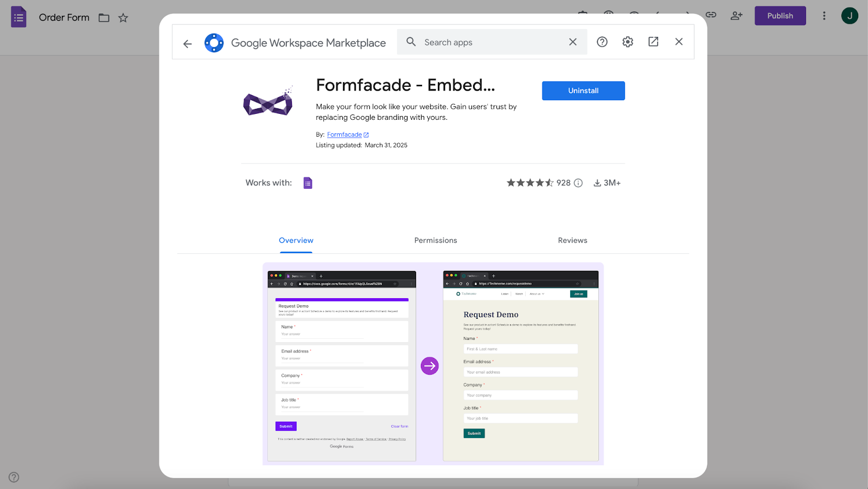Click the 'Works with:' label

tap(269, 183)
